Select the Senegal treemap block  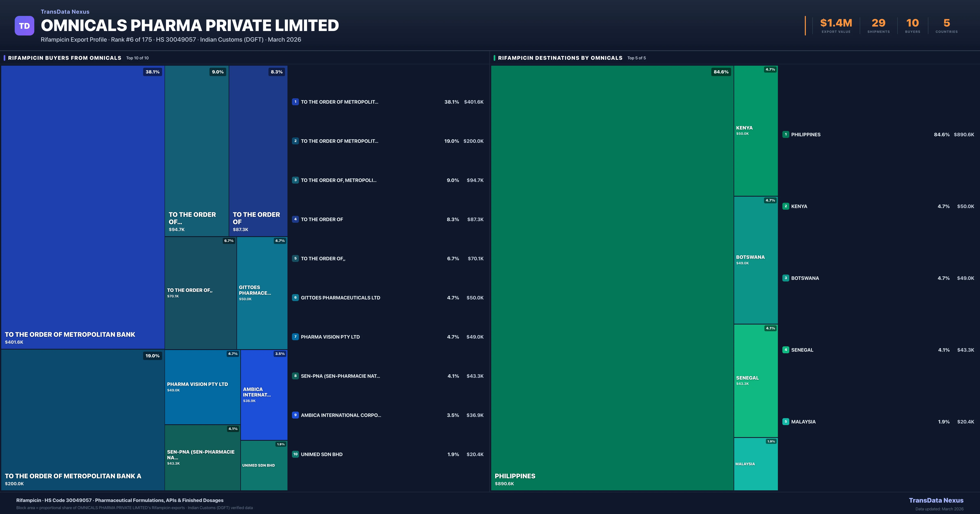[756, 381]
